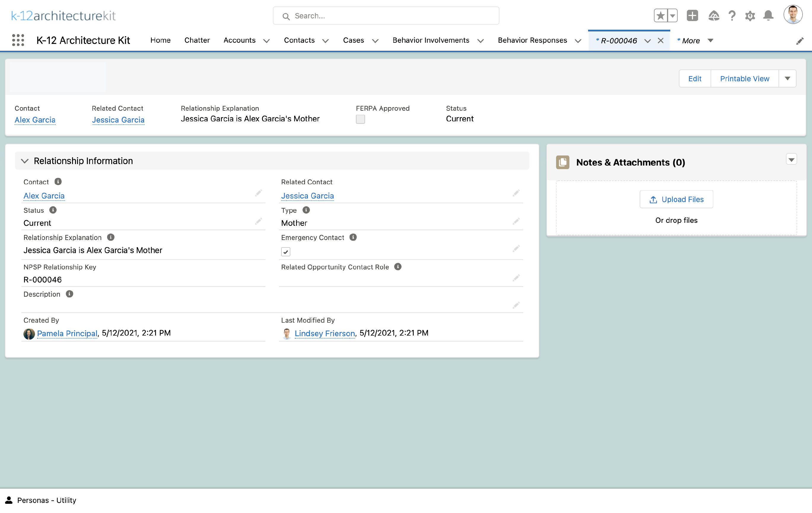This screenshot has width=812, height=513.
Task: Click the Type field edit pencil
Action: coord(516,221)
